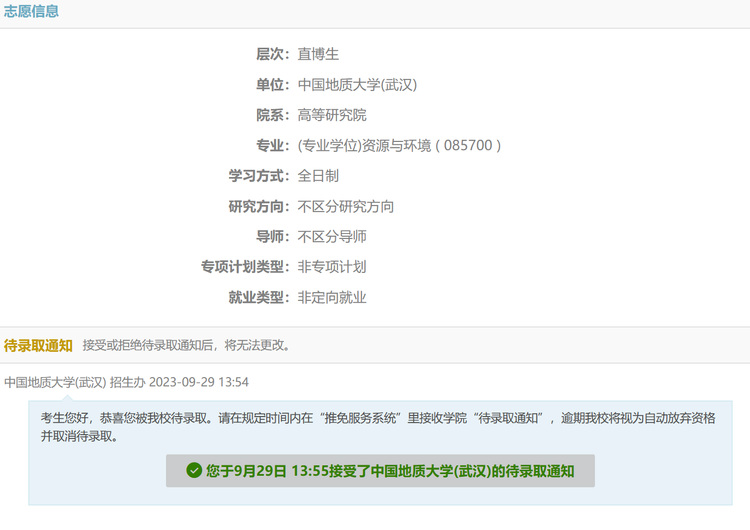Viewport: 750px width, 530px height.
Task: Click the acceptance confirmation banner for 中国地质大学(武汉)
Action: [380, 471]
